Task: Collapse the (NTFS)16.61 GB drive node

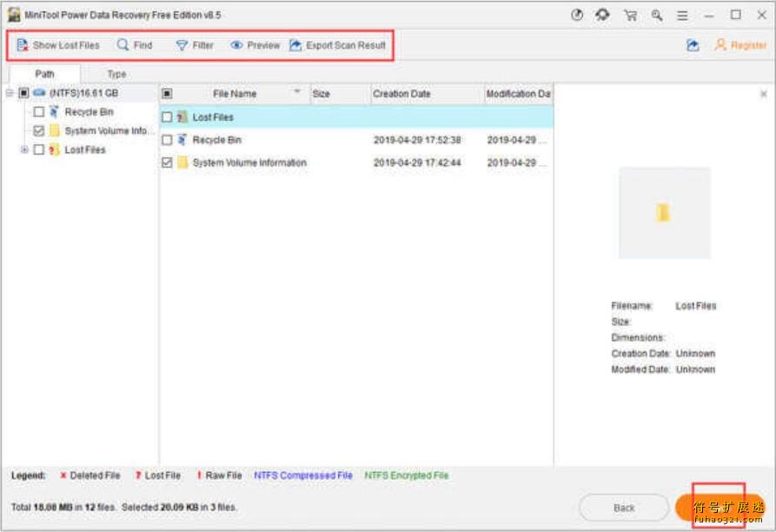Action: 10,93
